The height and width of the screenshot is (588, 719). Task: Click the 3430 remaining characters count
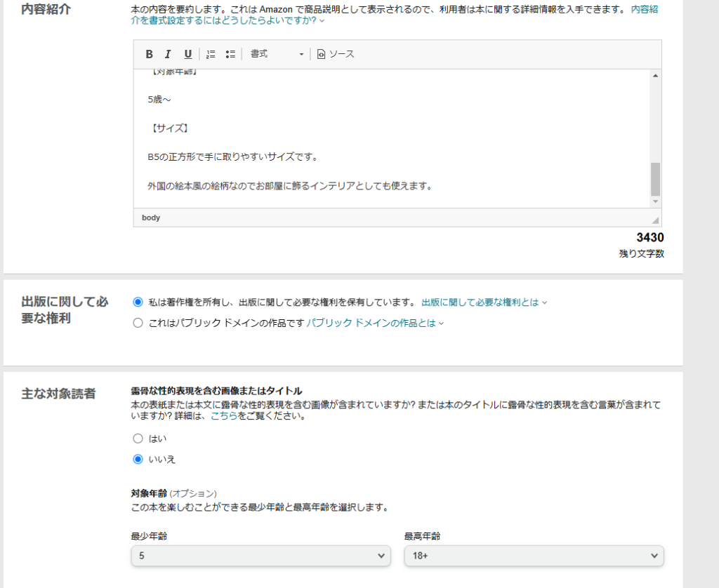(x=649, y=237)
